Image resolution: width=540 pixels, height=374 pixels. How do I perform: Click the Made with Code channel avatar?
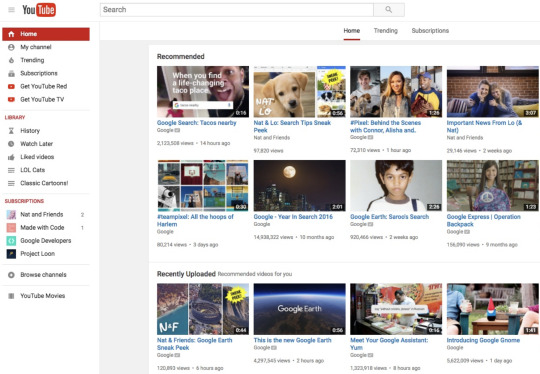11,228
